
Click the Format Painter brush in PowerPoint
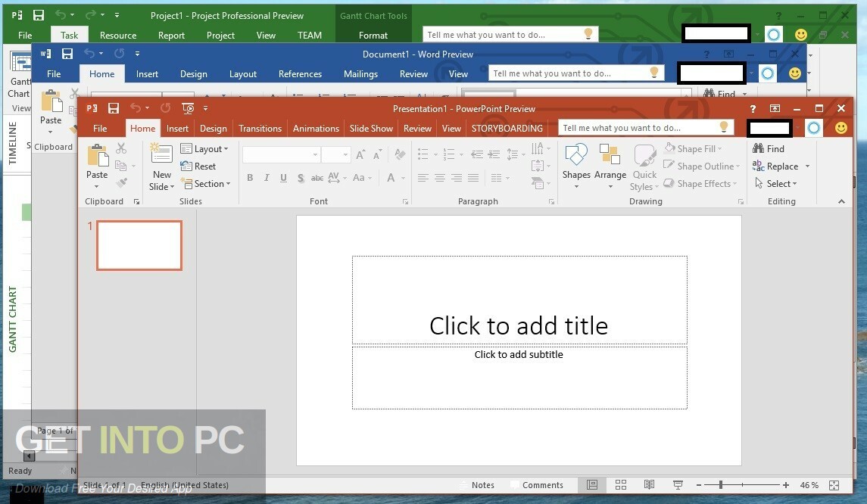click(x=121, y=182)
